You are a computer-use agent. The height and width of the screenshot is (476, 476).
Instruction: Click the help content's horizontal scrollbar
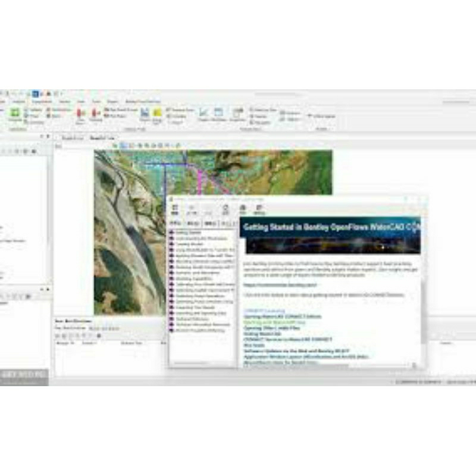[x=296, y=365]
